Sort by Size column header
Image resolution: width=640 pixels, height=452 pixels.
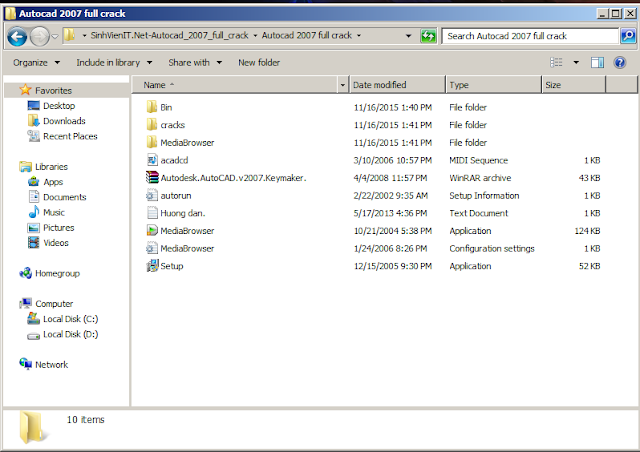coord(573,85)
